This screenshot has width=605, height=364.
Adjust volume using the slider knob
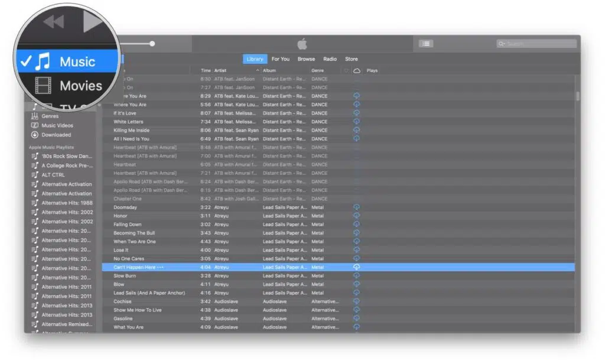click(x=152, y=44)
